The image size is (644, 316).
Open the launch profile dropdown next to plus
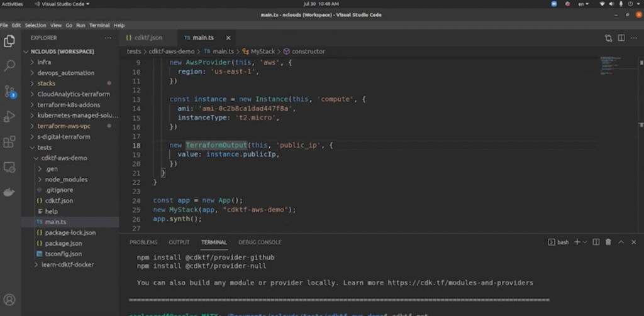585,242
